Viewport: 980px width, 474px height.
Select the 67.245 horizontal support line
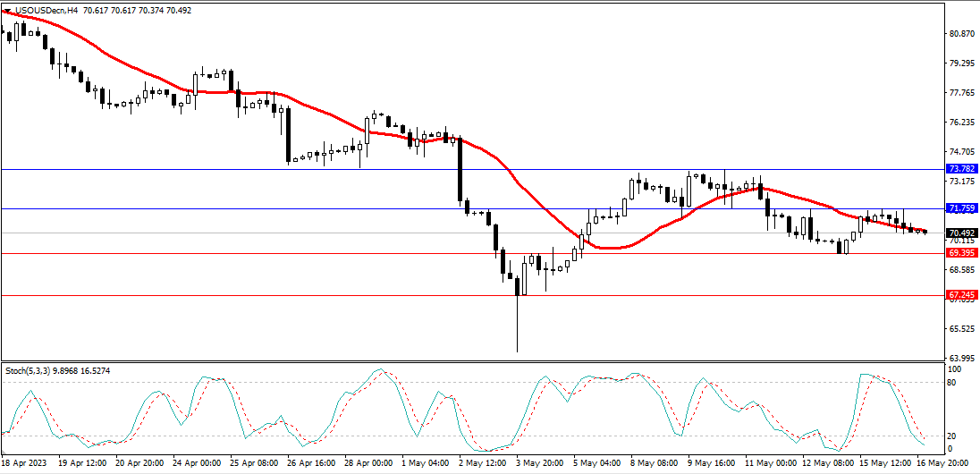click(472, 294)
